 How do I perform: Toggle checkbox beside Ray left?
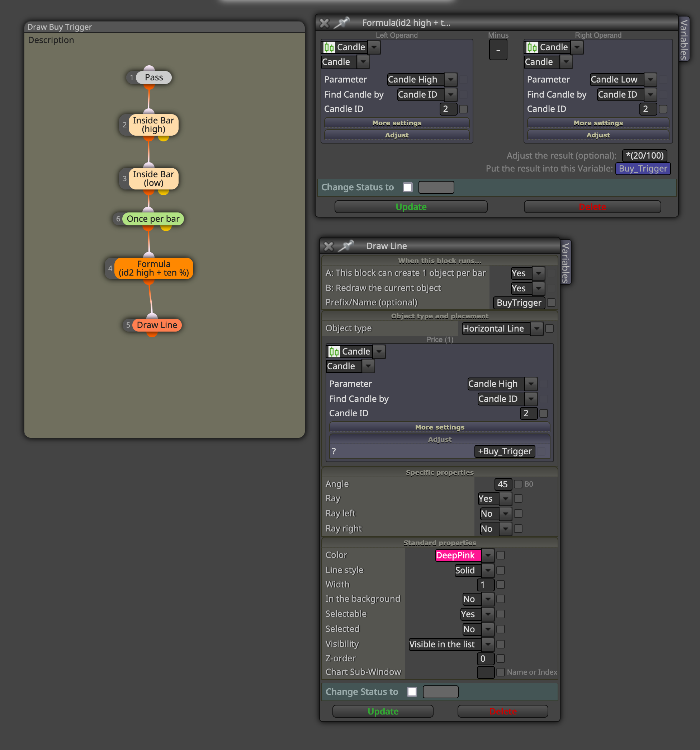coord(518,514)
